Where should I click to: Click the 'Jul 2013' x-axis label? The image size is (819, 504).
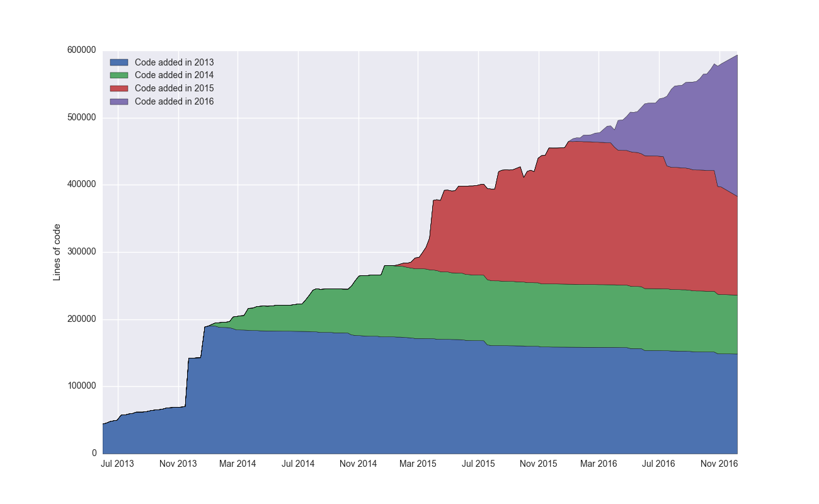[x=118, y=464]
